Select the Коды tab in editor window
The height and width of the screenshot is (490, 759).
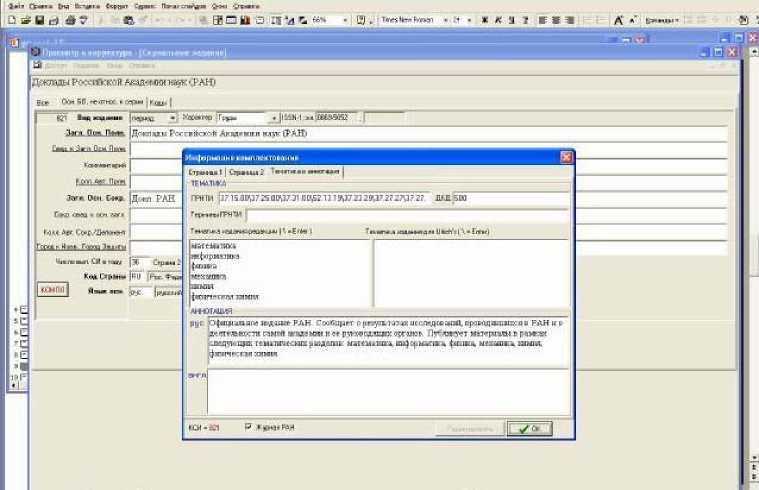coord(158,103)
